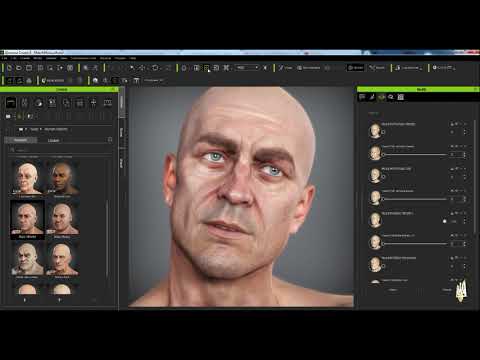Viewport: 480px width, 360px height.
Task: Click the Modify panel vertical scrollbar
Action: point(475,177)
